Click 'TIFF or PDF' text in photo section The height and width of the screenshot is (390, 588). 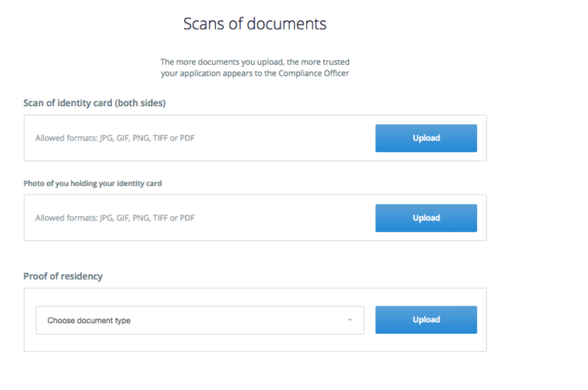pos(174,218)
